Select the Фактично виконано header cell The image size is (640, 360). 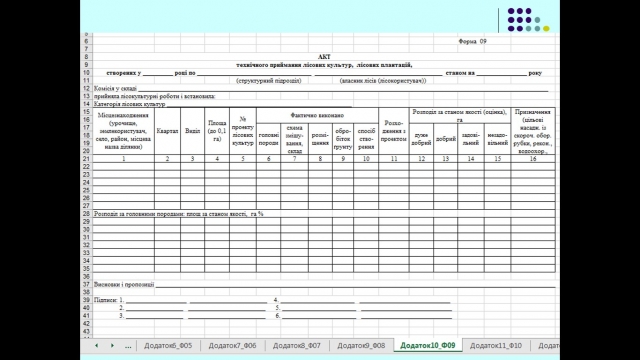coord(317,116)
